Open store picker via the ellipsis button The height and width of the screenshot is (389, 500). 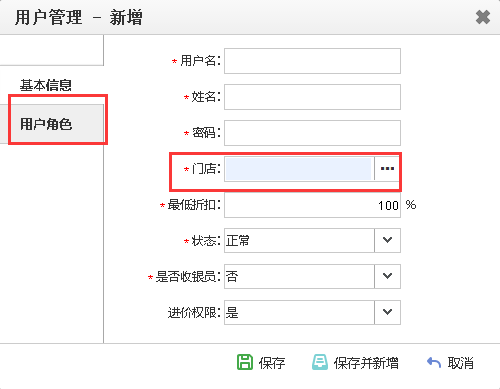tap(387, 169)
